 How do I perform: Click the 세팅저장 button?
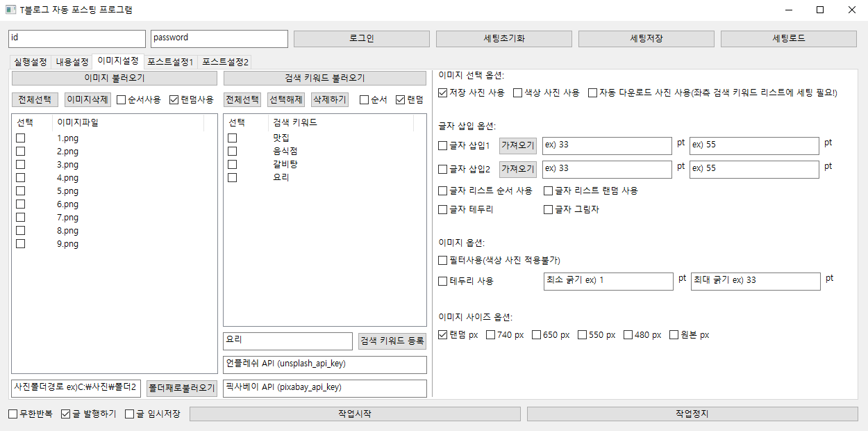coord(646,38)
